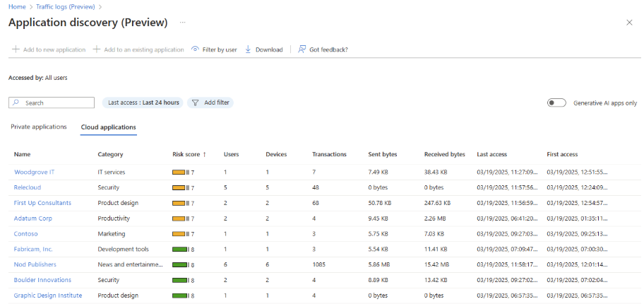Sort by the Devices column header
Screen dimensions: 644x304
276,154
